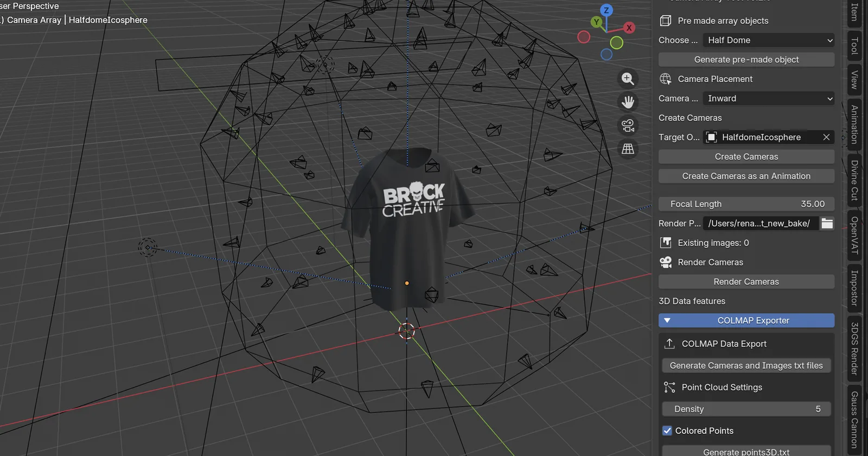Open the View sidebar tab
This screenshot has width=868, height=456.
pyautogui.click(x=854, y=80)
